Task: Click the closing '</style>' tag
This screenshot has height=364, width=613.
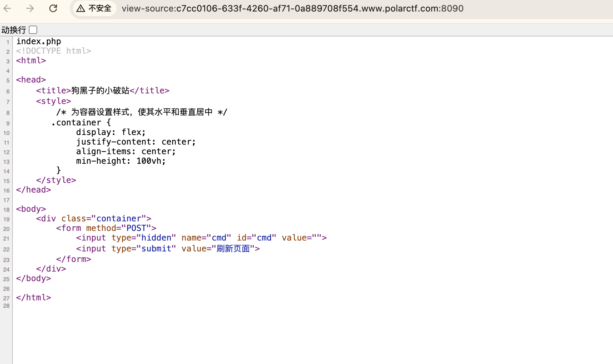Action: tap(56, 180)
